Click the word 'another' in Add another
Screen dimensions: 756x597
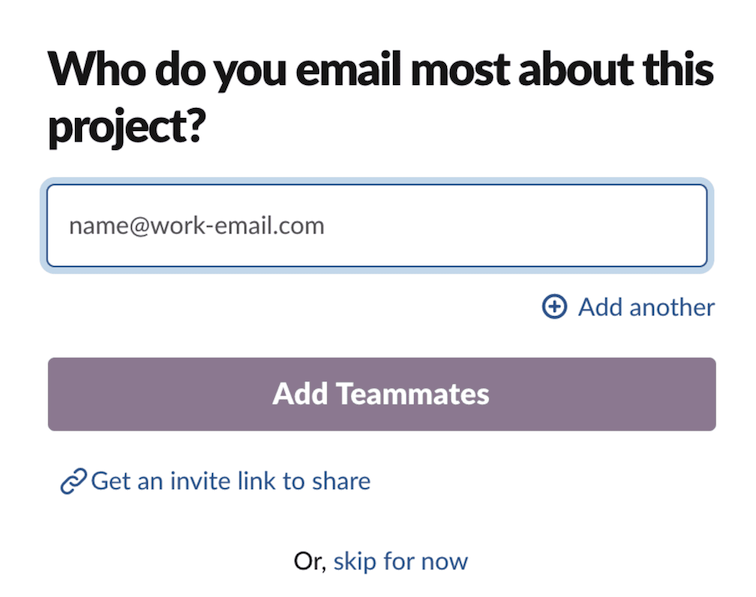672,307
